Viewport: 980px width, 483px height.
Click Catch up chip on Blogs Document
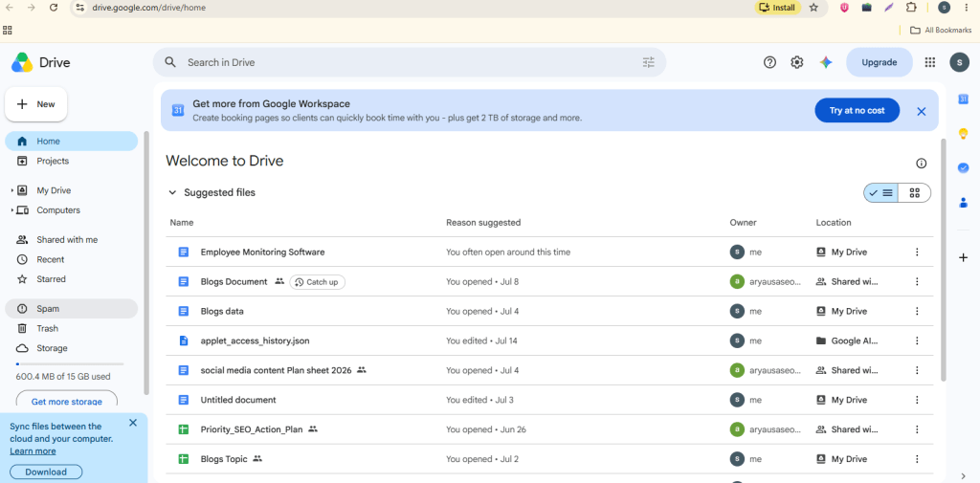click(x=318, y=282)
